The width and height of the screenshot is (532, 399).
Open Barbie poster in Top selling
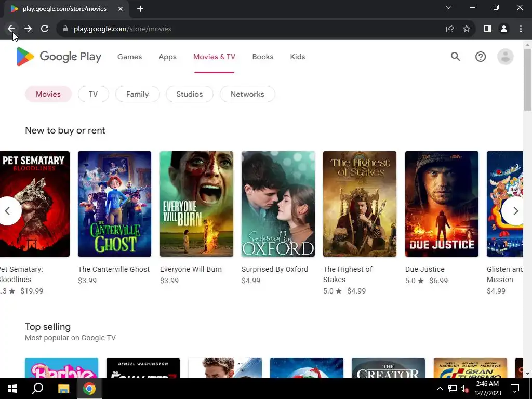[61, 368]
